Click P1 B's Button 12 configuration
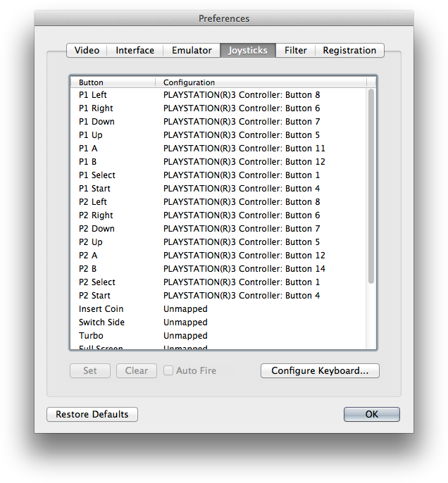Screen dimensions: 448x483 click(244, 162)
